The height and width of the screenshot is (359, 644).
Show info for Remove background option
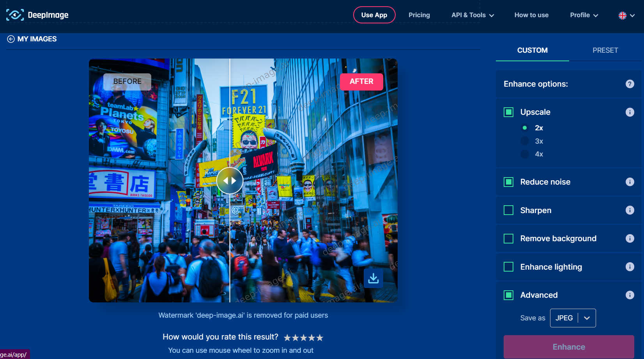tap(630, 238)
